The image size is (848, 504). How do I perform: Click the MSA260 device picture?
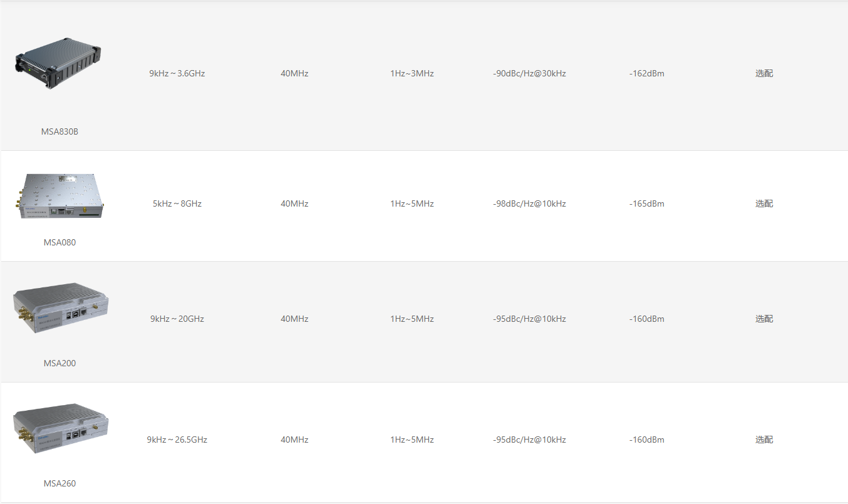[x=61, y=428]
